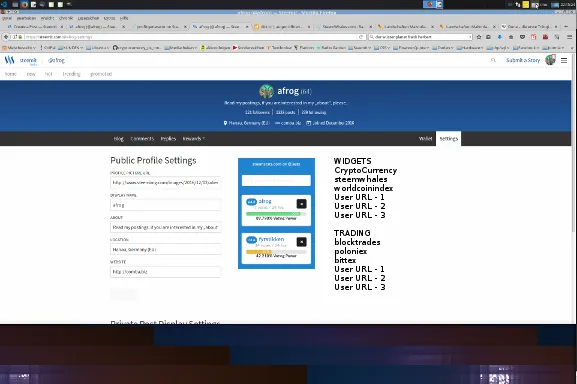Open the trending posts link
The image size is (577, 384).
(71, 74)
